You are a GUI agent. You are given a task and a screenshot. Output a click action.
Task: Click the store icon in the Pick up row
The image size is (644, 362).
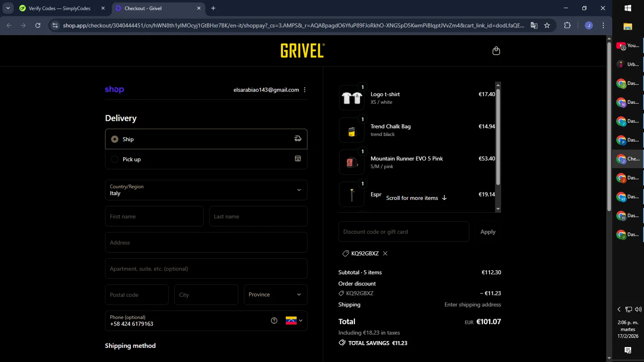click(x=298, y=159)
